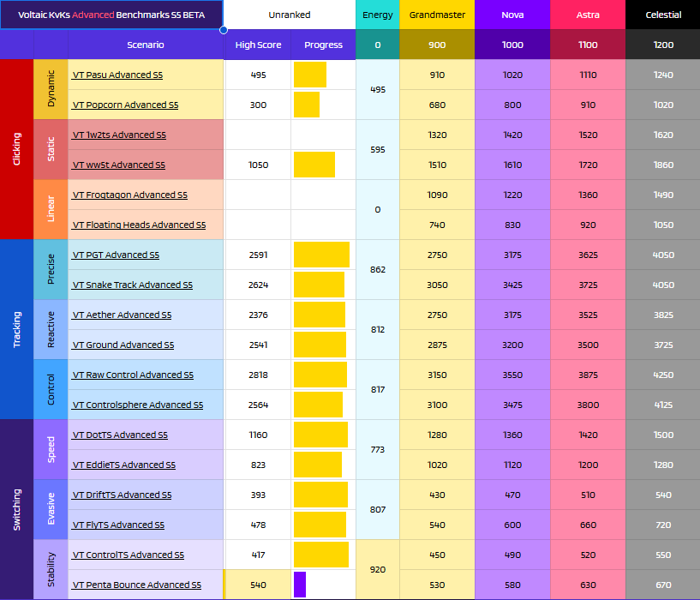Open the VT Frogtagon Advanced S5 scenario
Screen dimensions: 700x600
point(129,195)
